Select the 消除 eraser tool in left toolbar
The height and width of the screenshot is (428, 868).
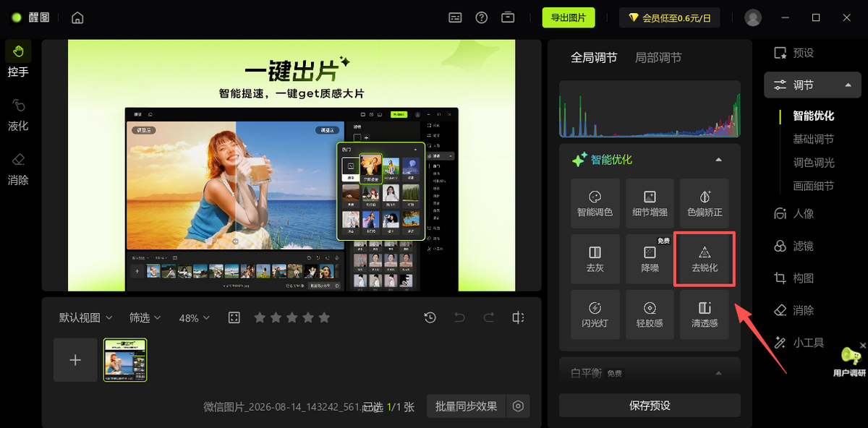18,168
